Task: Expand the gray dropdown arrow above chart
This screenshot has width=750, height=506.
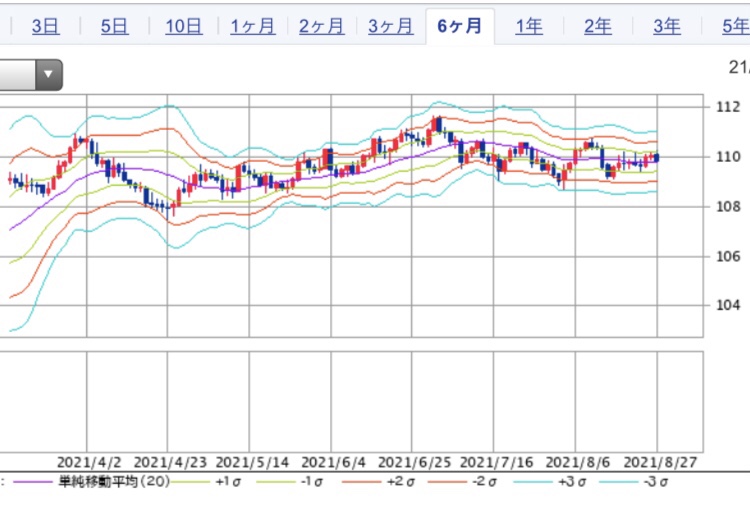Action: [x=48, y=75]
